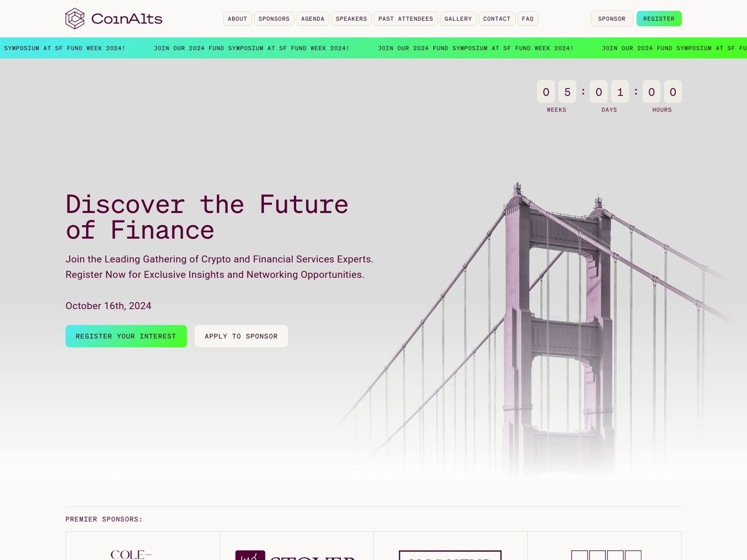Click the FAQ navigation icon
The width and height of the screenshot is (747, 560).
coord(528,18)
